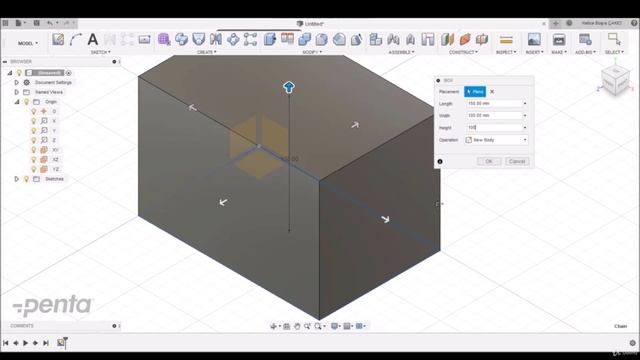The image size is (640, 360).
Task: Open the ADD-INS menu
Action: (585, 52)
